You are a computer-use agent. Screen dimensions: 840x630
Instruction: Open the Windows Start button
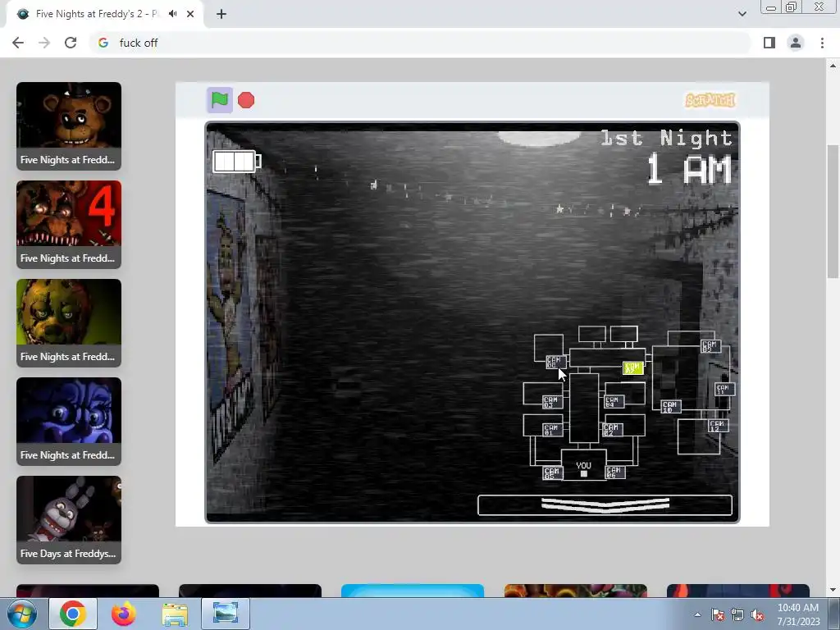click(21, 614)
